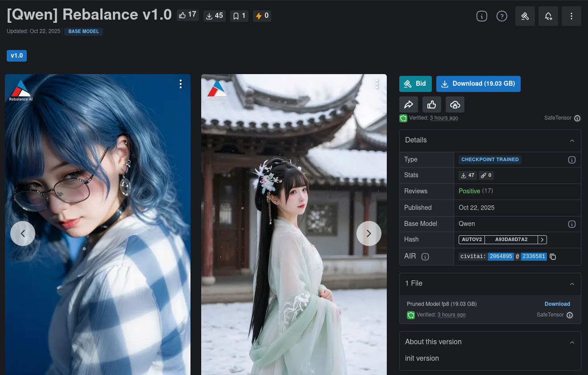This screenshot has width=588, height=375.
Task: Open the snowy temple girl preview image
Action: 294,225
